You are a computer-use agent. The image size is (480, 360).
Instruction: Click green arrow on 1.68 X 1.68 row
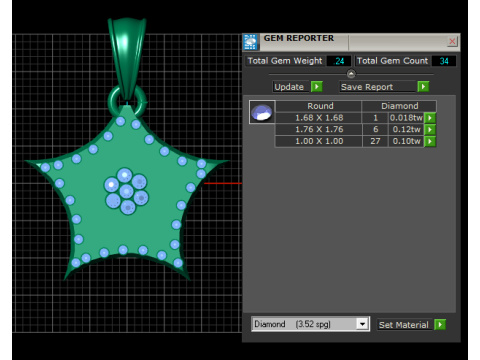click(430, 118)
